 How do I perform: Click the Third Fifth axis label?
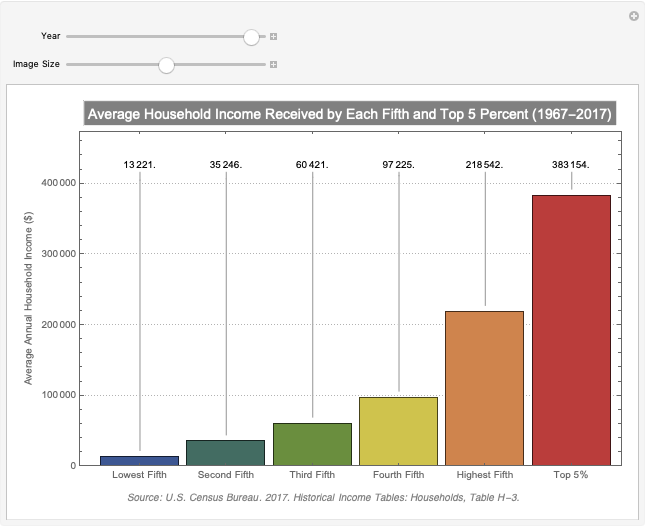[312, 475]
